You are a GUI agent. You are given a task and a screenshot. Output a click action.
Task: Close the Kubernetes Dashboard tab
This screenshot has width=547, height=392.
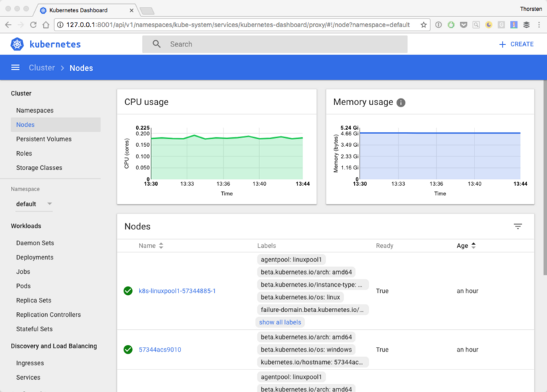click(x=131, y=10)
